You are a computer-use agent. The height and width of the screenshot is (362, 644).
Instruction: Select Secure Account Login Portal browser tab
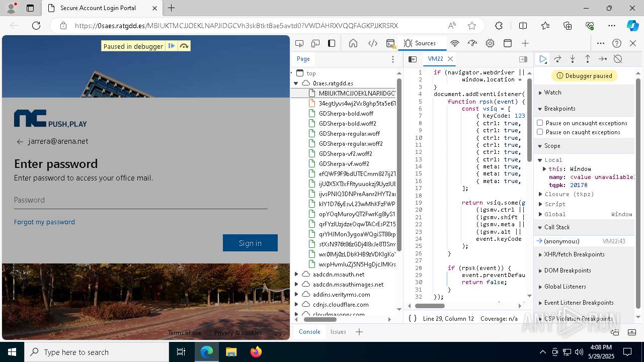tap(101, 8)
